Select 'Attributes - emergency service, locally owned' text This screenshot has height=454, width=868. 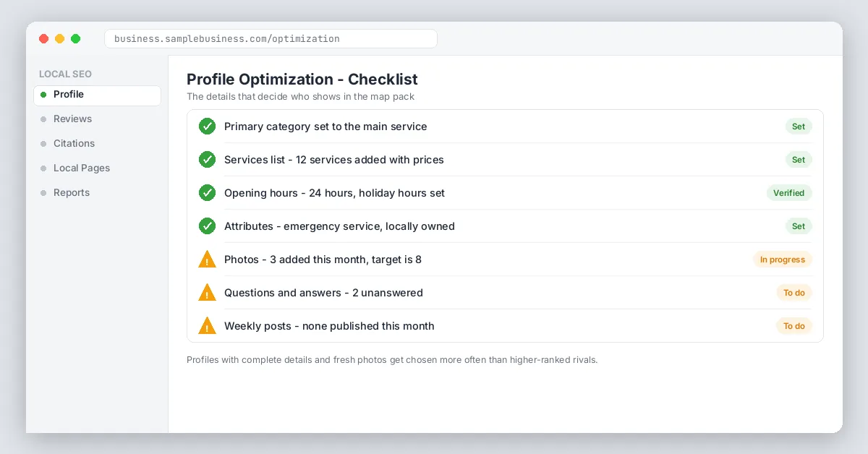coord(339,226)
